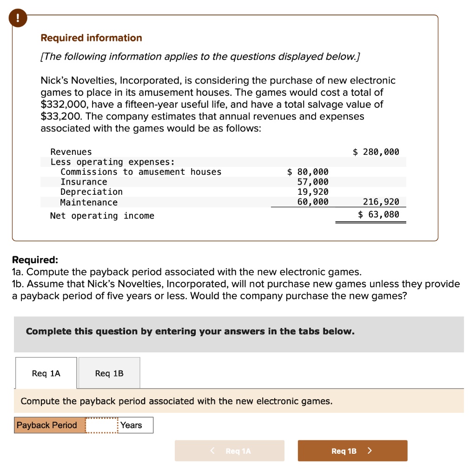Click the left chevron on Req 1A button
This screenshot has width=476, height=470.
tap(212, 450)
